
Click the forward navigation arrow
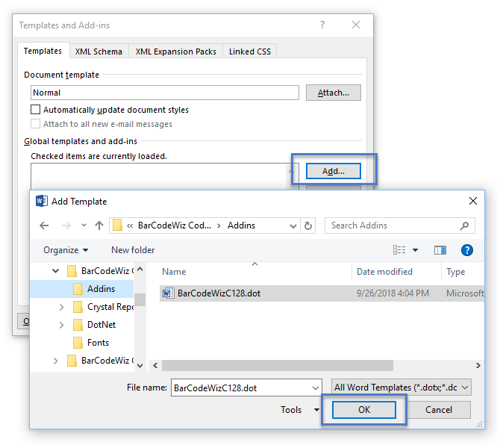point(66,225)
